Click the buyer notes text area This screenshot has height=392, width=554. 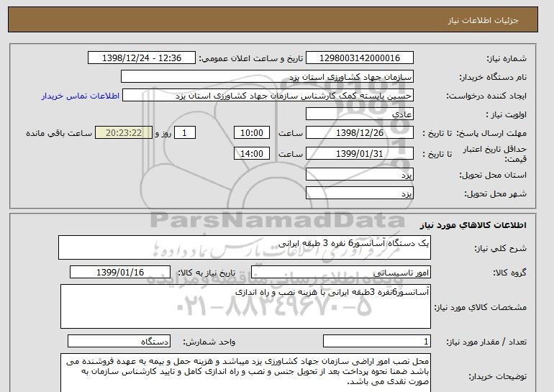245,373
